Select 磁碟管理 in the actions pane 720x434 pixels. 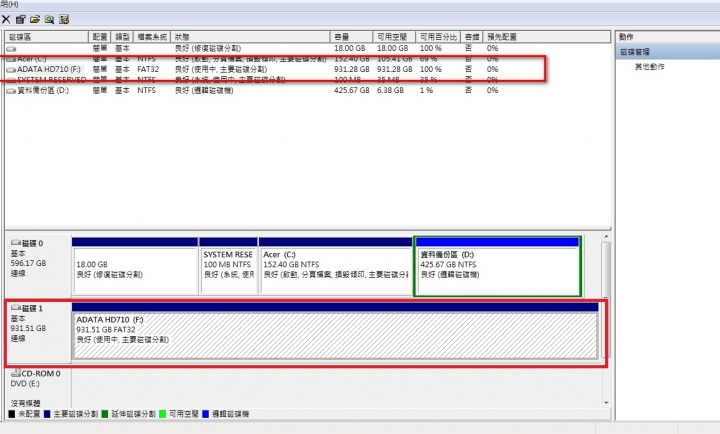668,52
